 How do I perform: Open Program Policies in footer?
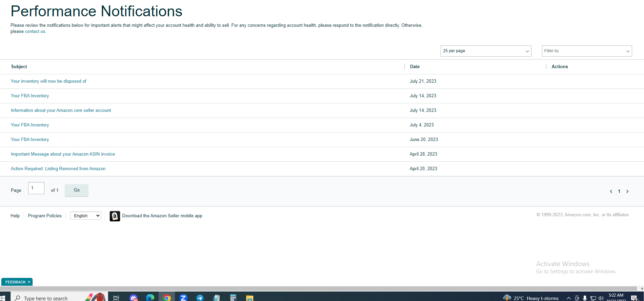point(45,216)
